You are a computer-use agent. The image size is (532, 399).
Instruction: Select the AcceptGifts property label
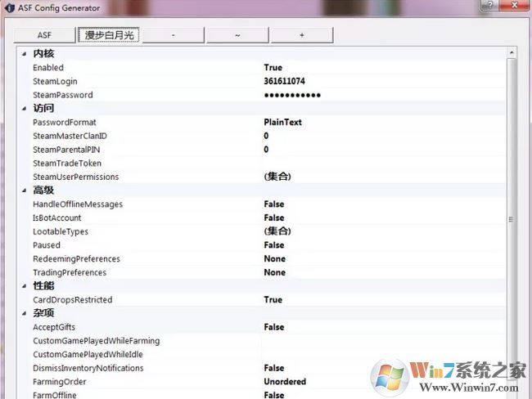(x=54, y=327)
